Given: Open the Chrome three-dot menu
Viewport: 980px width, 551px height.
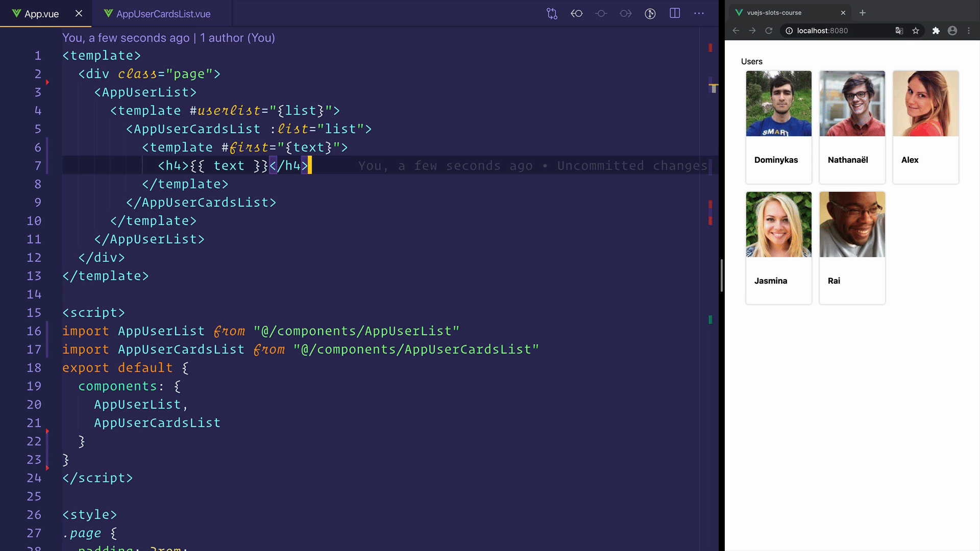Looking at the screenshot, I should pos(969,31).
